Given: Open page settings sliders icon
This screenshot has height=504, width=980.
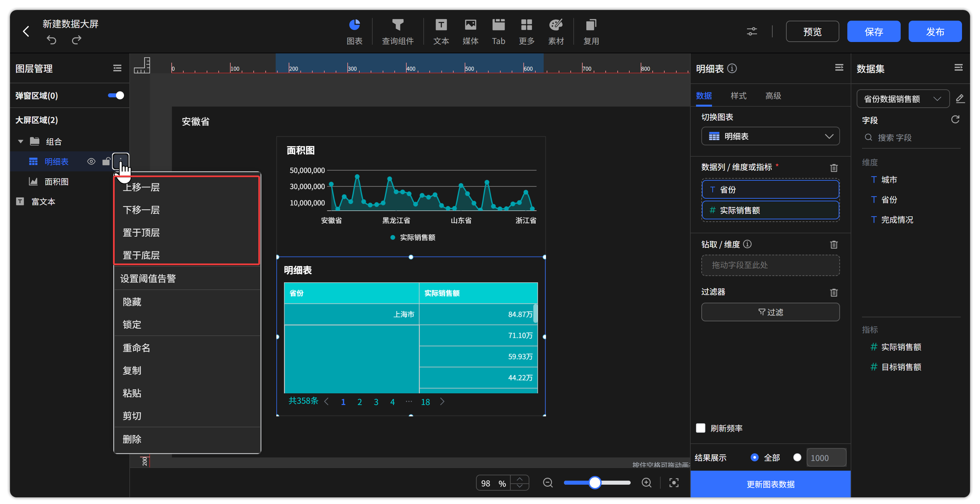Looking at the screenshot, I should (x=752, y=31).
